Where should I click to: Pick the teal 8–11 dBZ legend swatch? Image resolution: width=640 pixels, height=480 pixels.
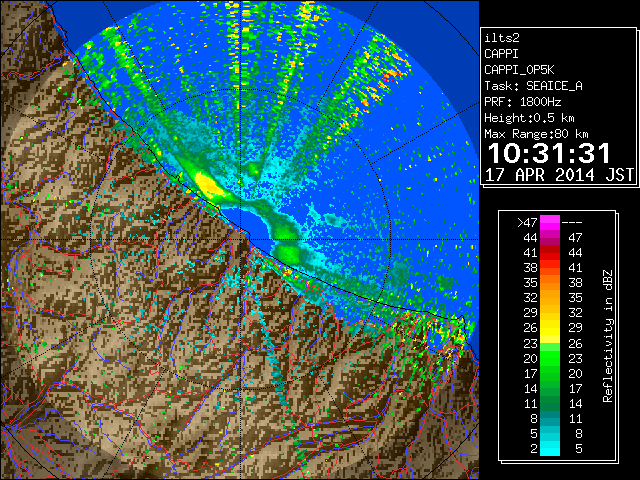(550, 418)
